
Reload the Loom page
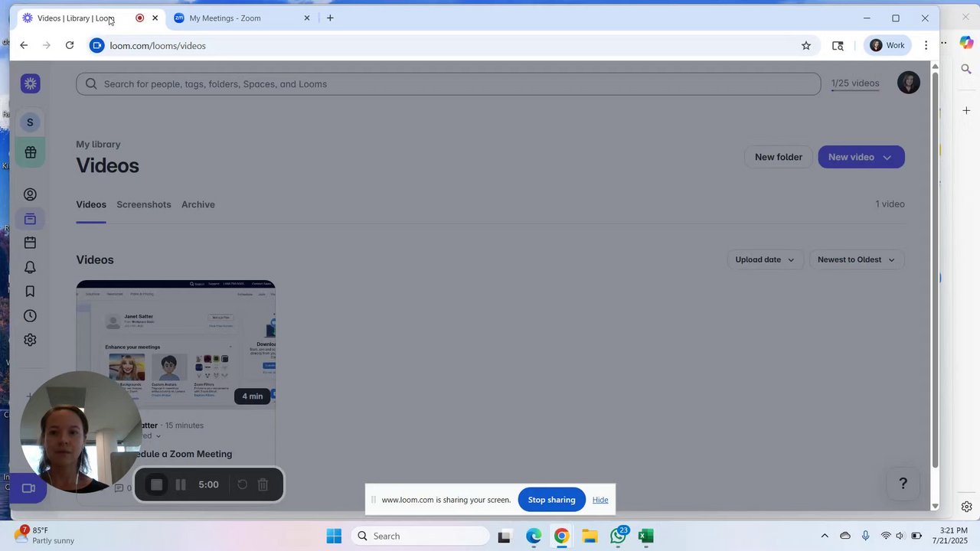(x=70, y=46)
